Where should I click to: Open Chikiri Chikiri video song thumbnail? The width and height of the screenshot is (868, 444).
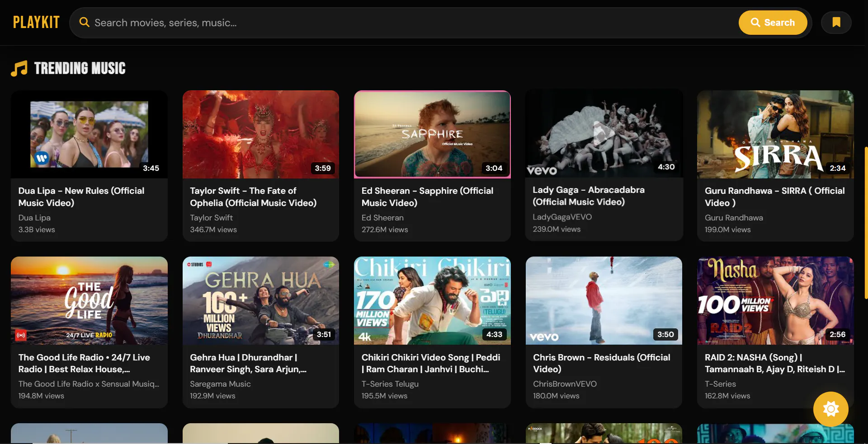pyautogui.click(x=432, y=301)
